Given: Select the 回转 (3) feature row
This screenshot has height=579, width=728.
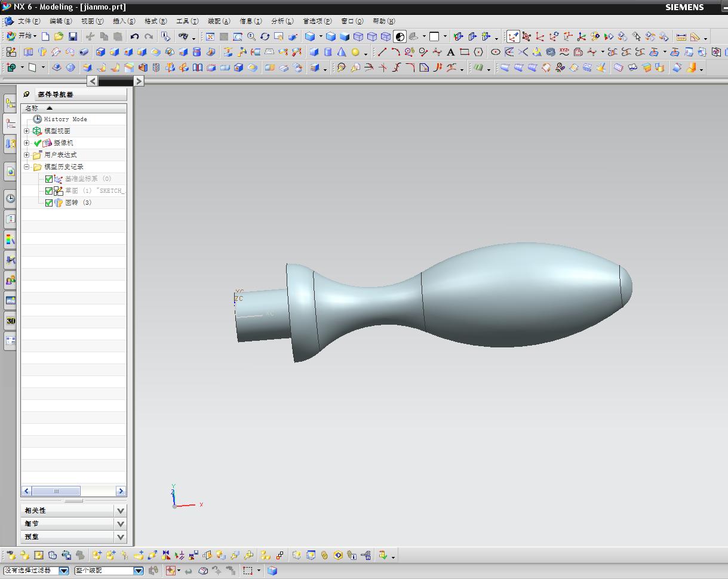Looking at the screenshot, I should point(74,202).
